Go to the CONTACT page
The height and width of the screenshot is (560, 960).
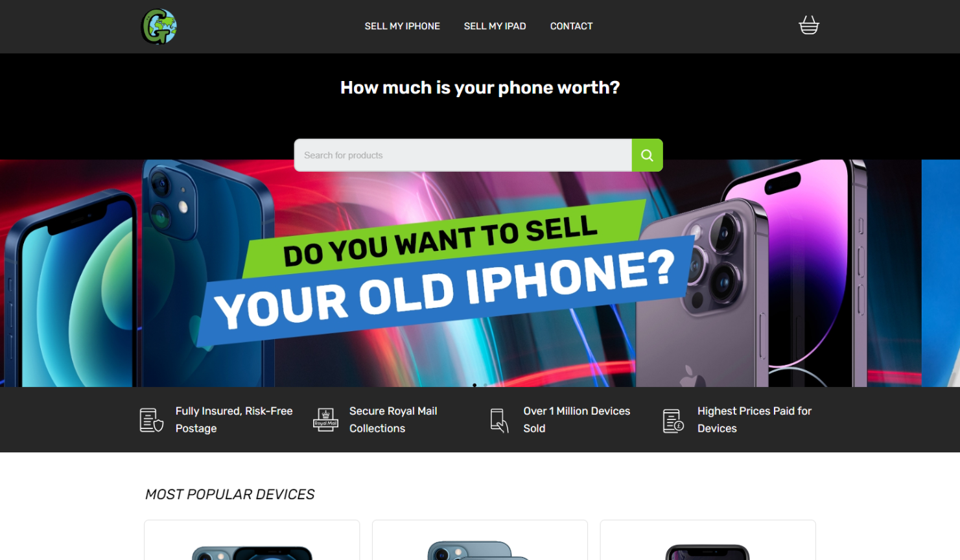pyautogui.click(x=571, y=27)
